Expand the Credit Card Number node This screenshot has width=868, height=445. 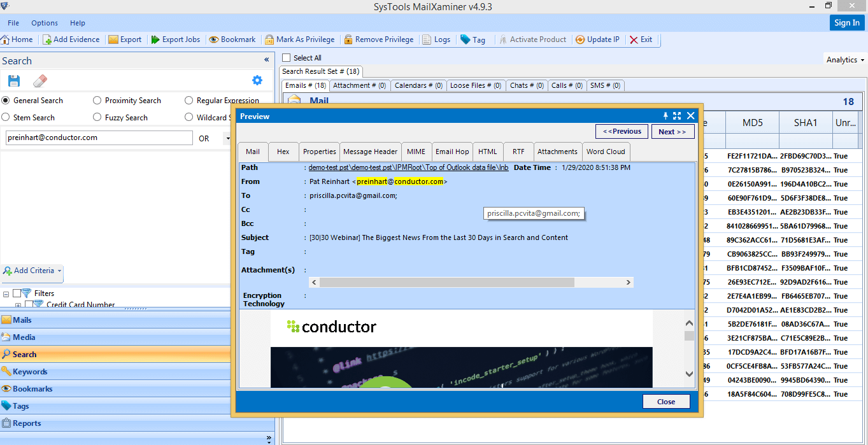[18, 306]
